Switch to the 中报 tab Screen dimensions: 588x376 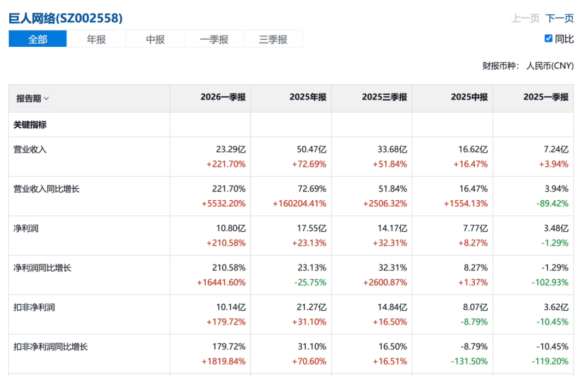pos(155,39)
